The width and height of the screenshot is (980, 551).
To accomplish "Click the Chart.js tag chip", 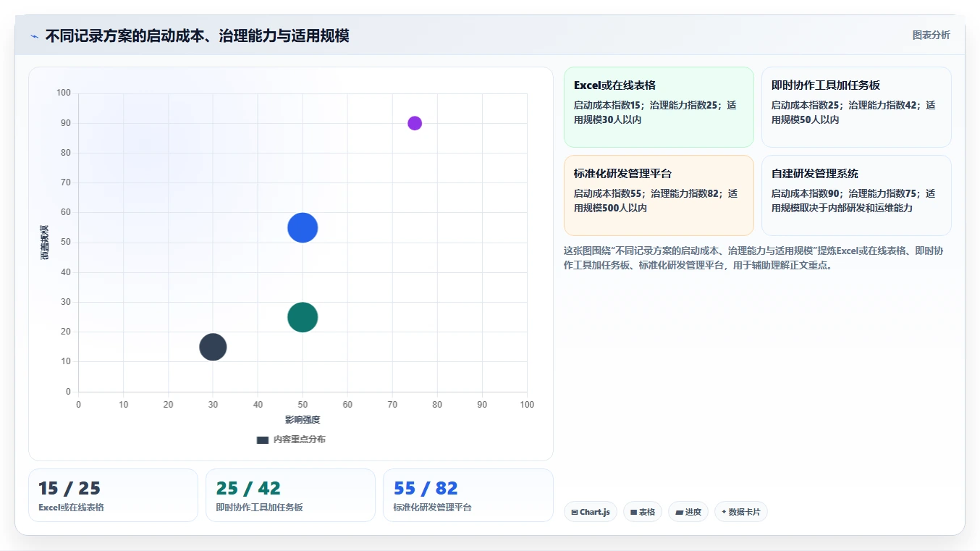I will [x=590, y=512].
